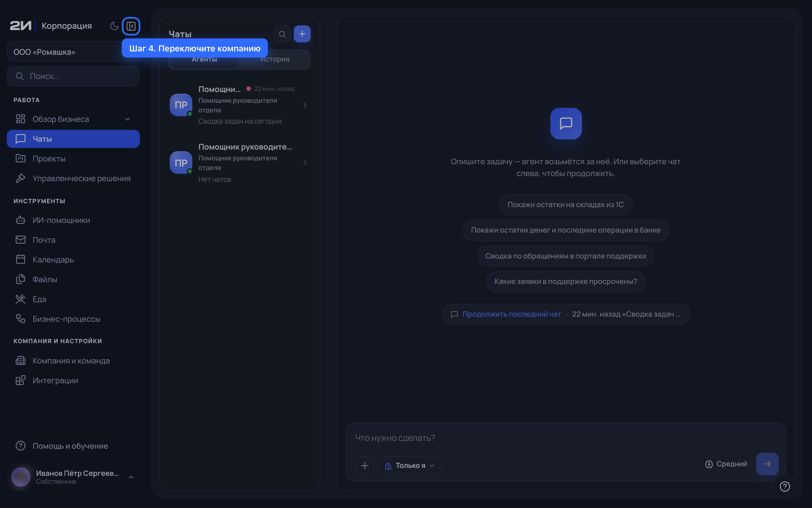This screenshot has width=812, height=508.
Task: Click Продолжить последний чат link
Action: click(512, 314)
